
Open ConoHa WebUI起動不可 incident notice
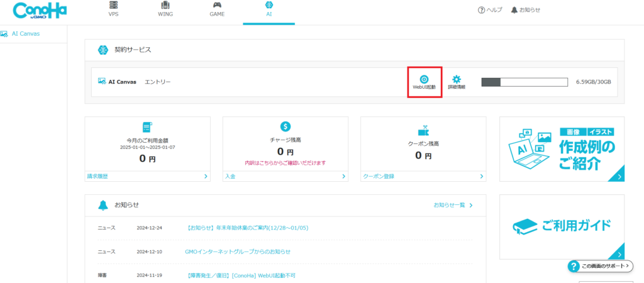241,275
